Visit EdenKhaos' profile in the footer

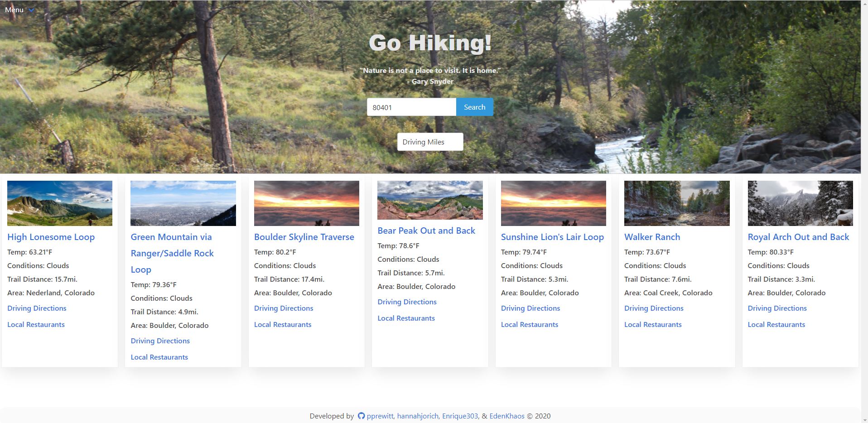[506, 416]
